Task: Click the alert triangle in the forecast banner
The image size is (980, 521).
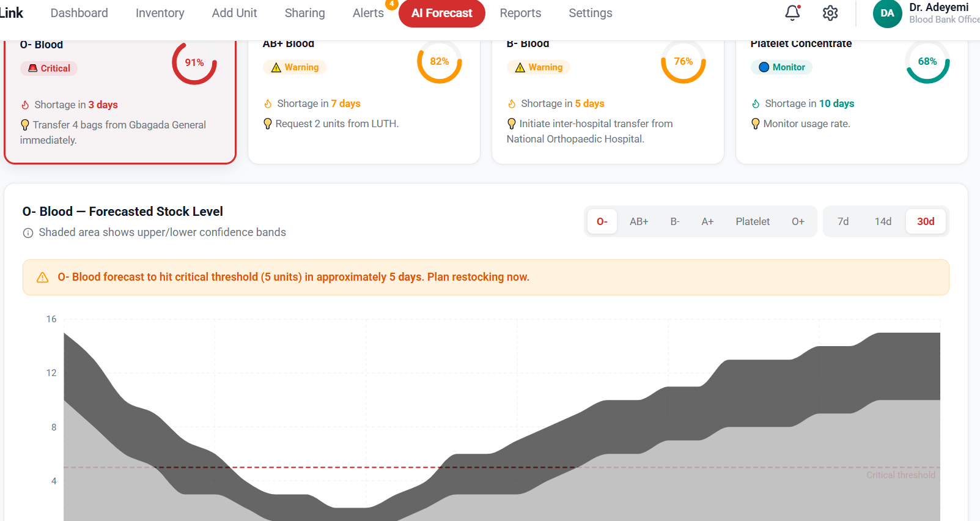Action: pyautogui.click(x=42, y=278)
